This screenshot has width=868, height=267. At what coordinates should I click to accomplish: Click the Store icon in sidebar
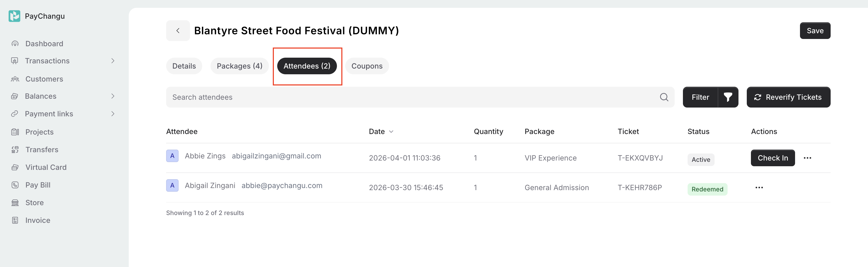(15, 203)
